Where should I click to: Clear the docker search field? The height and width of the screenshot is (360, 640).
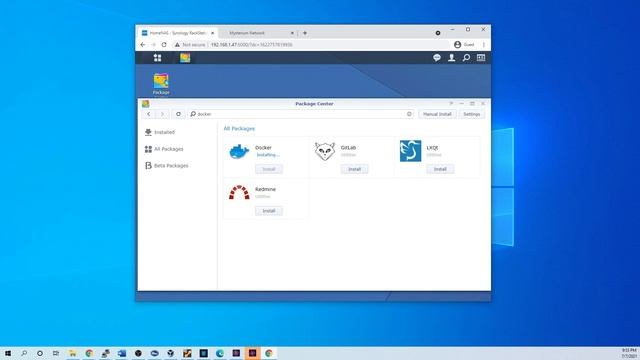(409, 114)
